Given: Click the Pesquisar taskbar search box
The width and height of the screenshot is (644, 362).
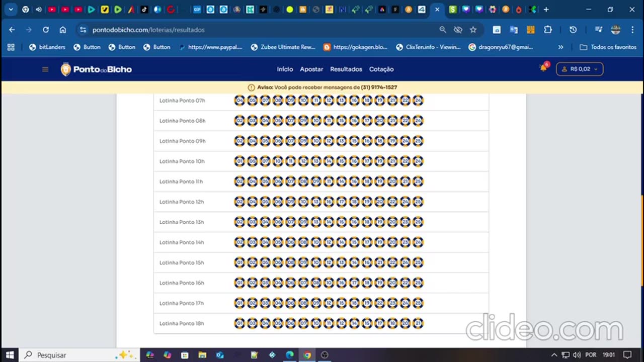Looking at the screenshot, I should point(80,355).
